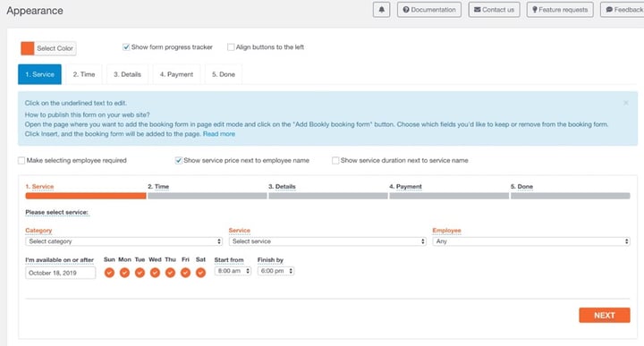Viewport: 644px width, 346px height.
Task: Click the orange progress bar segment
Action: click(x=86, y=196)
